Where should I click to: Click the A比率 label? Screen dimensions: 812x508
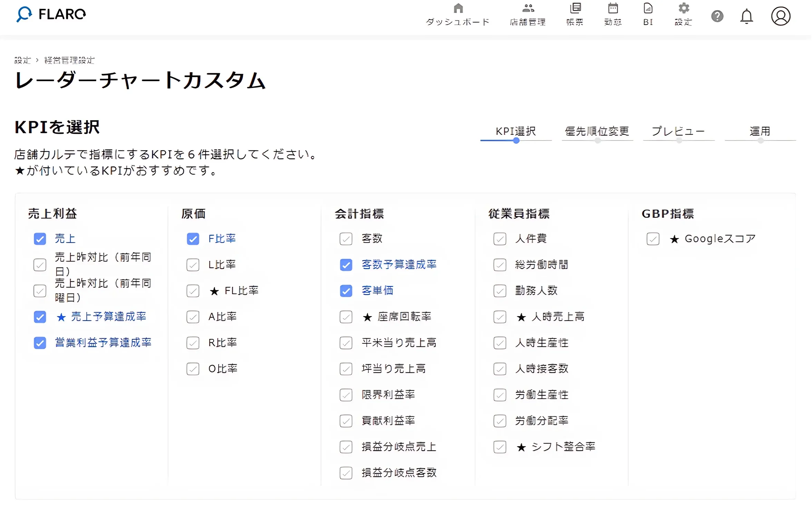pos(223,316)
